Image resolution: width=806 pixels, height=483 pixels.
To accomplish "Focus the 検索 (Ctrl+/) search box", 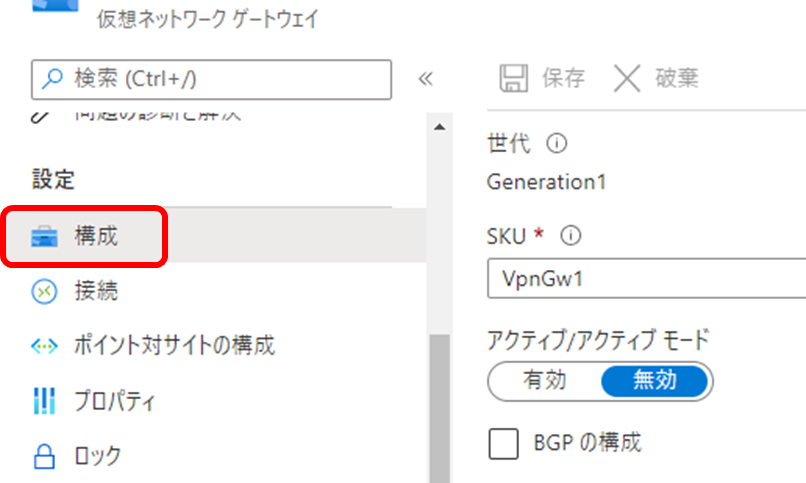I will point(211,80).
